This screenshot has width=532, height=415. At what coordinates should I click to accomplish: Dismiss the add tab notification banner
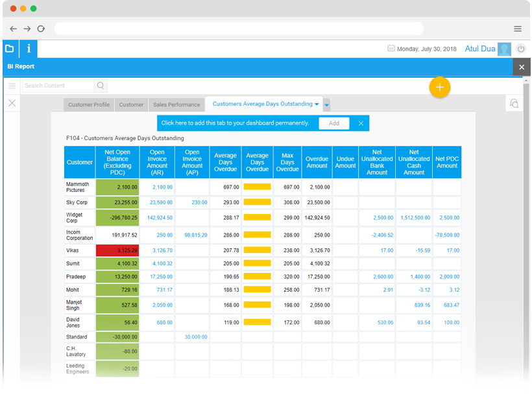coord(361,123)
